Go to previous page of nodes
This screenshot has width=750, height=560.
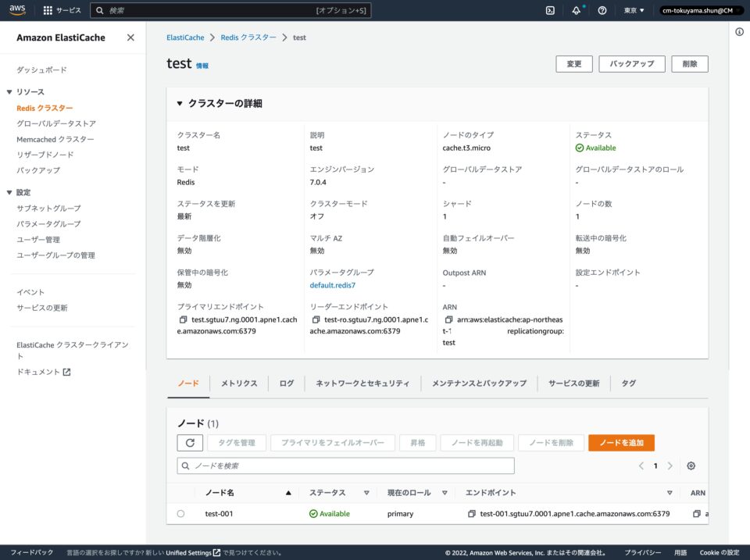pos(641,465)
